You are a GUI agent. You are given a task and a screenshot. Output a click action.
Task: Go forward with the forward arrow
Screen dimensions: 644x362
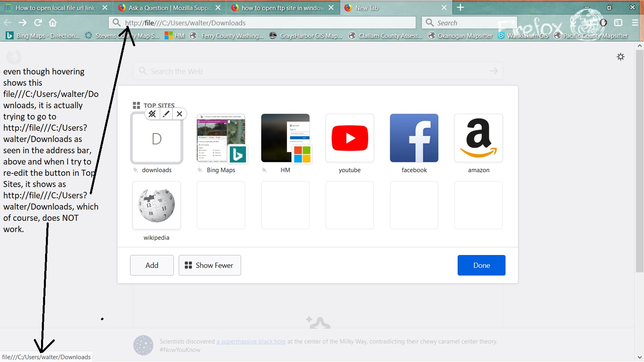23,23
